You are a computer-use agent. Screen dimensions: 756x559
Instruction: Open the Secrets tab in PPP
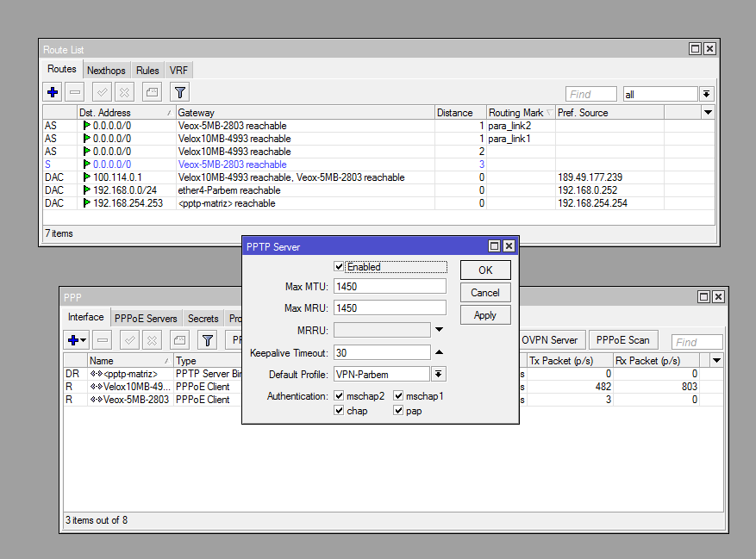tap(203, 318)
